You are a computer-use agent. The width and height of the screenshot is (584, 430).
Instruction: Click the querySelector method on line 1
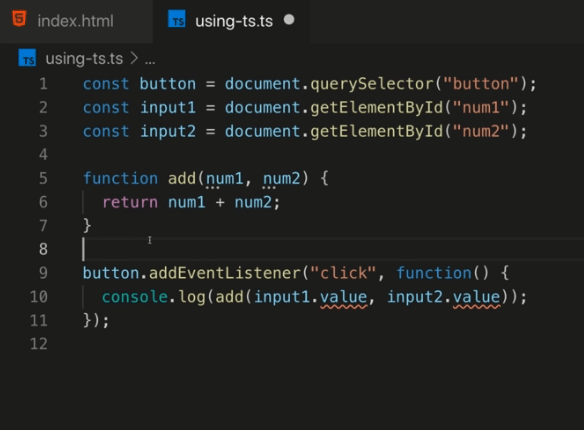[371, 84]
